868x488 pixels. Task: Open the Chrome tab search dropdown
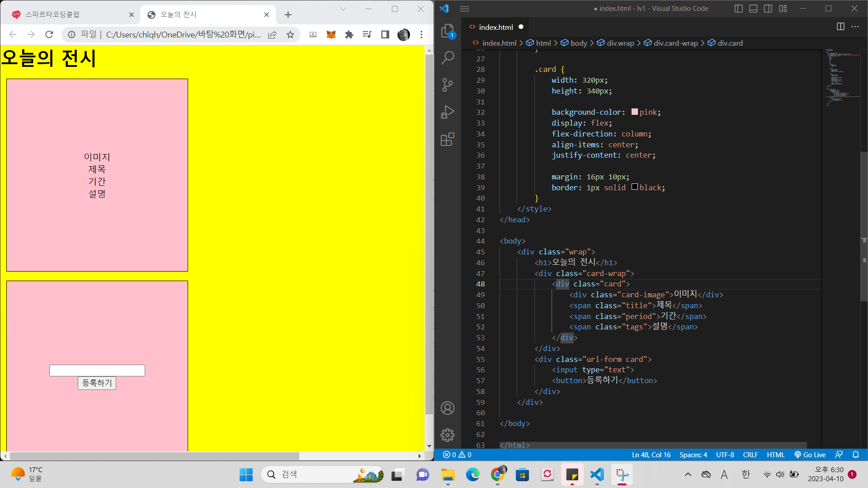pyautogui.click(x=343, y=9)
